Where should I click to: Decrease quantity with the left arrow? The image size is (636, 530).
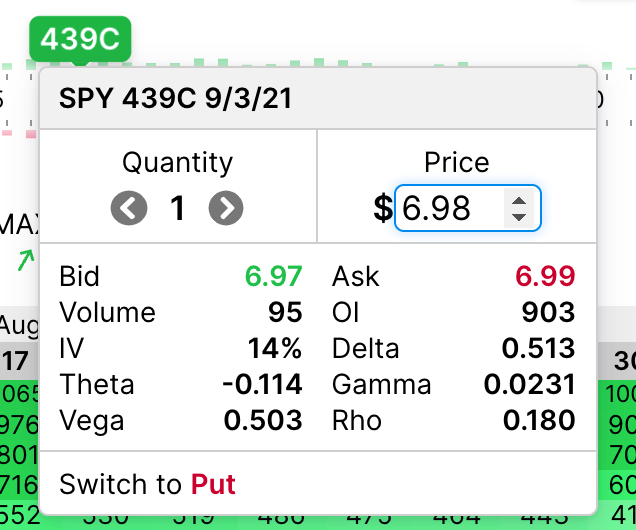pyautogui.click(x=129, y=208)
